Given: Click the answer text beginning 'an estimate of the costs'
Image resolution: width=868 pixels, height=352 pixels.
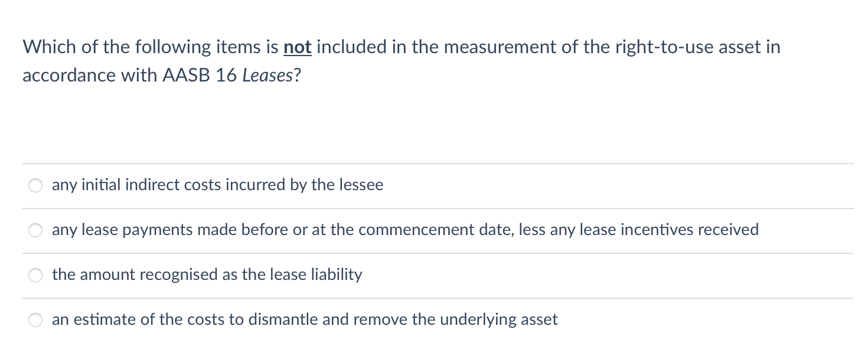Looking at the screenshot, I should click(305, 320).
